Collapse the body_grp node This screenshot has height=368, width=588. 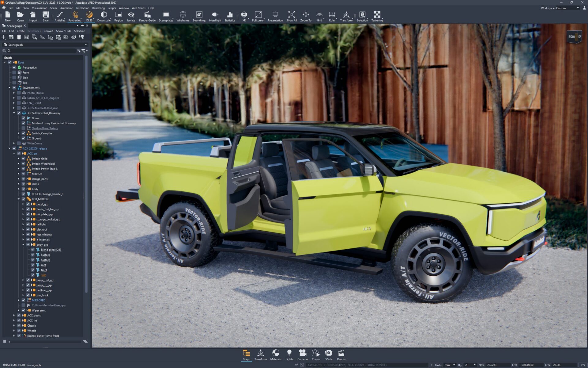coord(23,245)
